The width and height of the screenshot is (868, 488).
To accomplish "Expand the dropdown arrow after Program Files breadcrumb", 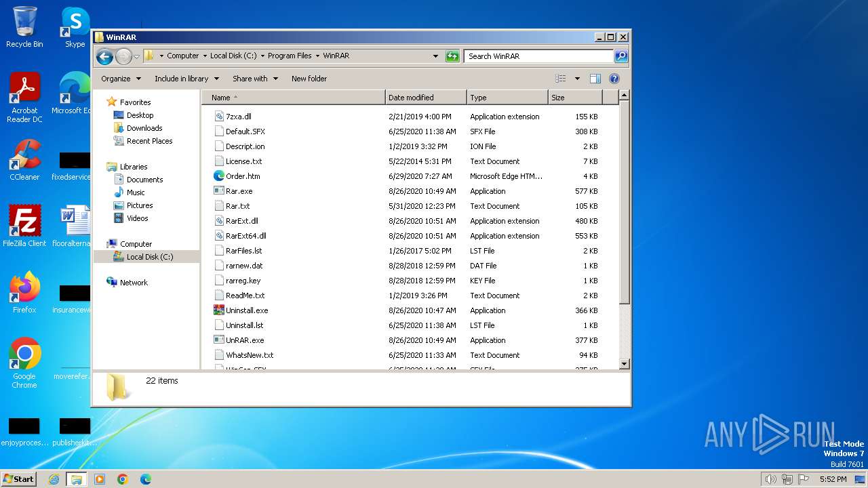I will coord(317,56).
